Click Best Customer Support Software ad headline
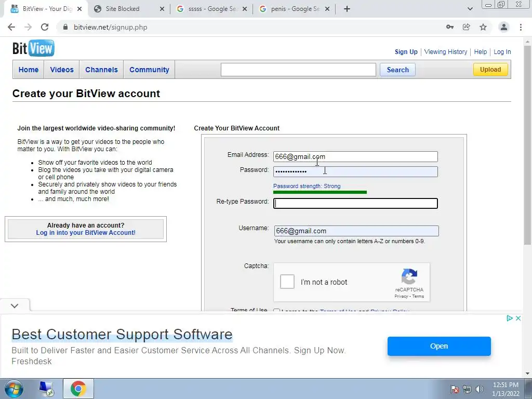 coord(122,334)
